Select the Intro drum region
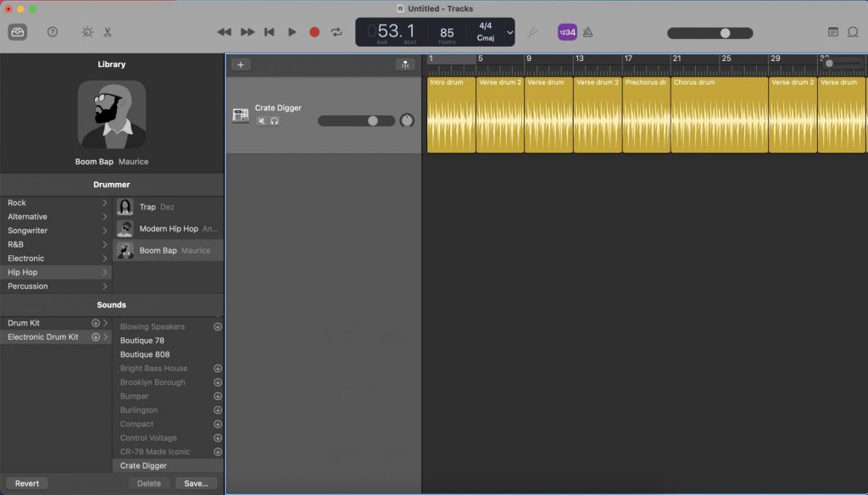868x495 pixels. (x=451, y=114)
